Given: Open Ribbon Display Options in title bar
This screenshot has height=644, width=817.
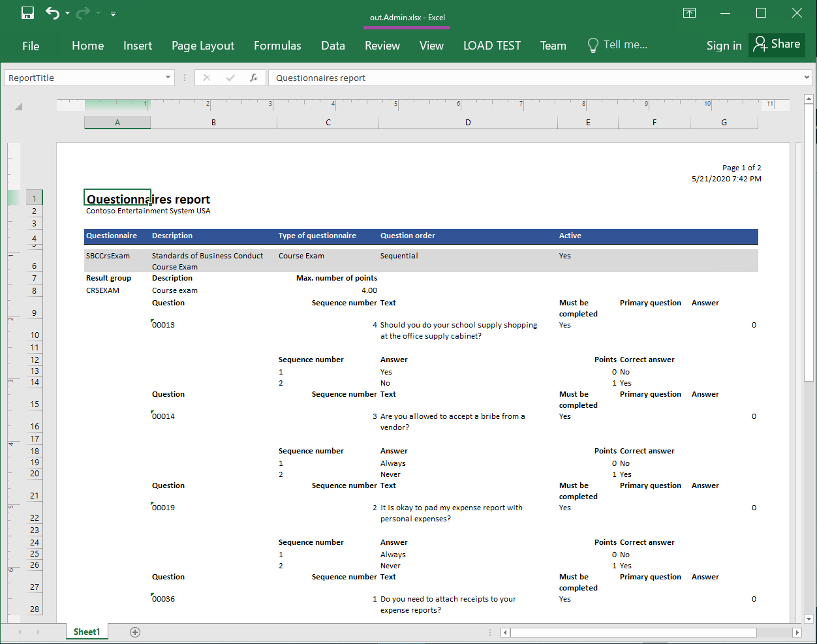Looking at the screenshot, I should pyautogui.click(x=689, y=12).
